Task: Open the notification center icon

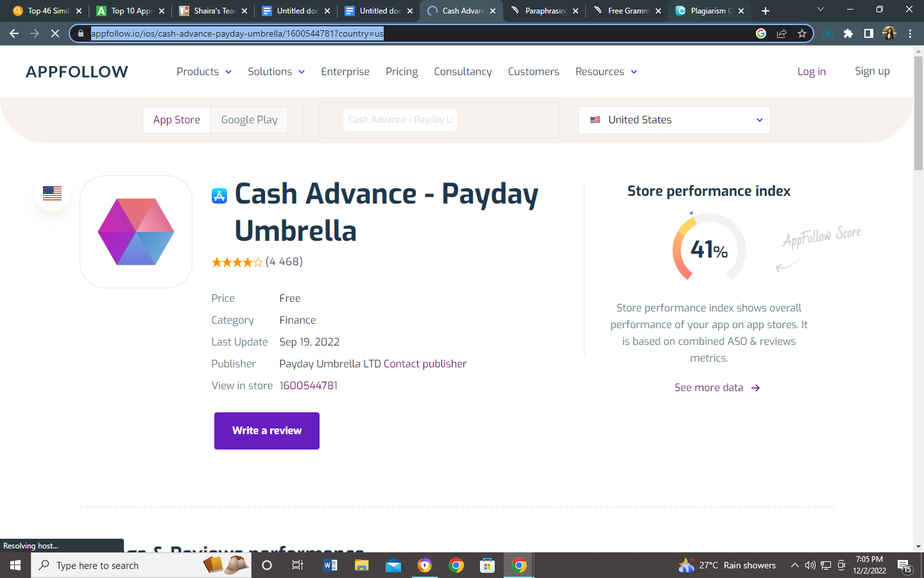Action: (905, 566)
